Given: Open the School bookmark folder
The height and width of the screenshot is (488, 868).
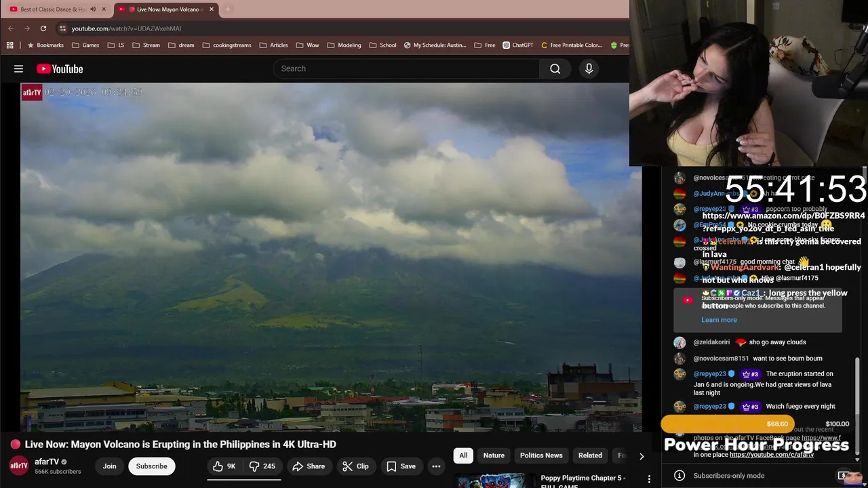Looking at the screenshot, I should [x=382, y=45].
